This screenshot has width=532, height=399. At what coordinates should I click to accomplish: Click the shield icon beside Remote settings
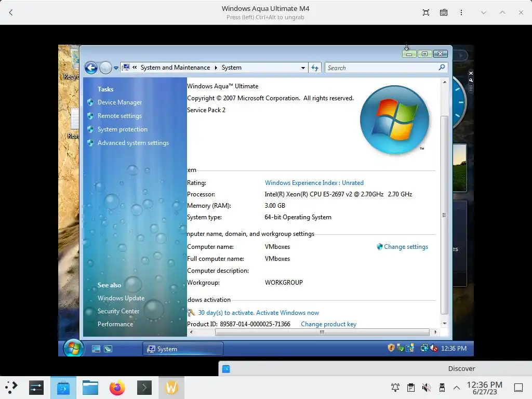tap(90, 116)
